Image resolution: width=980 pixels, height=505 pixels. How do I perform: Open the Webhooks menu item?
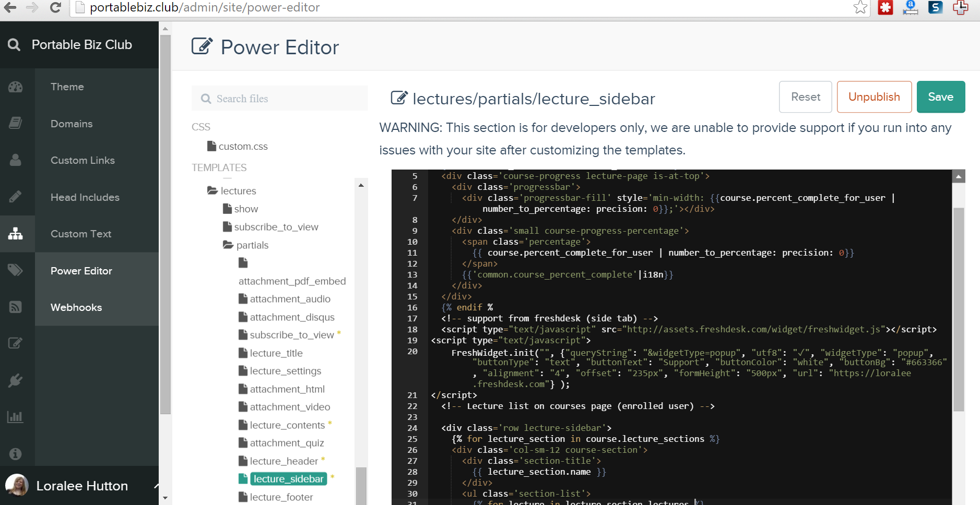coord(76,307)
